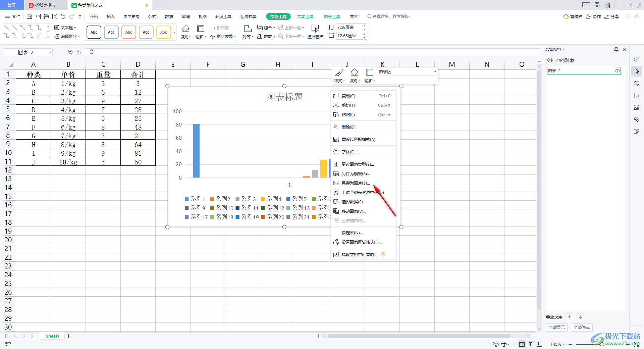
Task: Expand the shape styles gallery
Action: [174, 32]
